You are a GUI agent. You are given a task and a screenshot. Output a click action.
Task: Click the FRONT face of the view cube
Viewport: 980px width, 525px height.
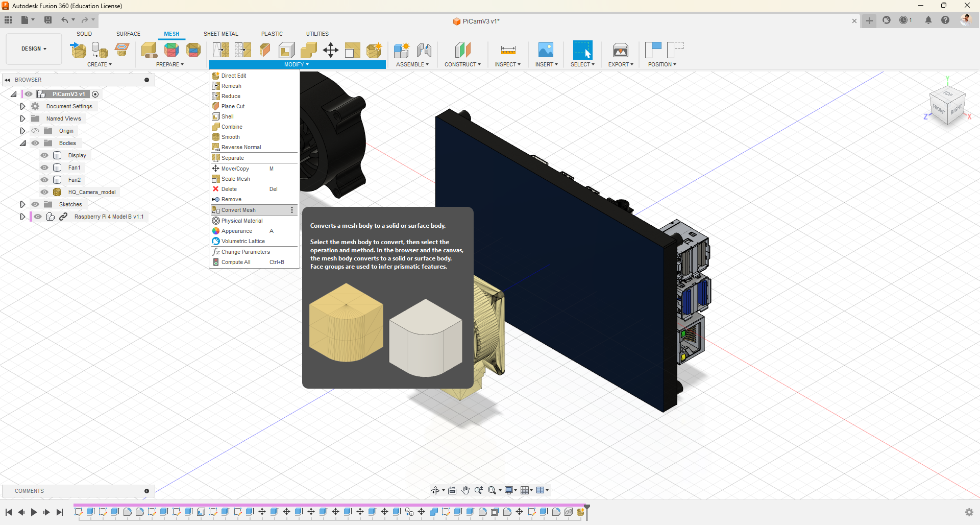click(938, 109)
